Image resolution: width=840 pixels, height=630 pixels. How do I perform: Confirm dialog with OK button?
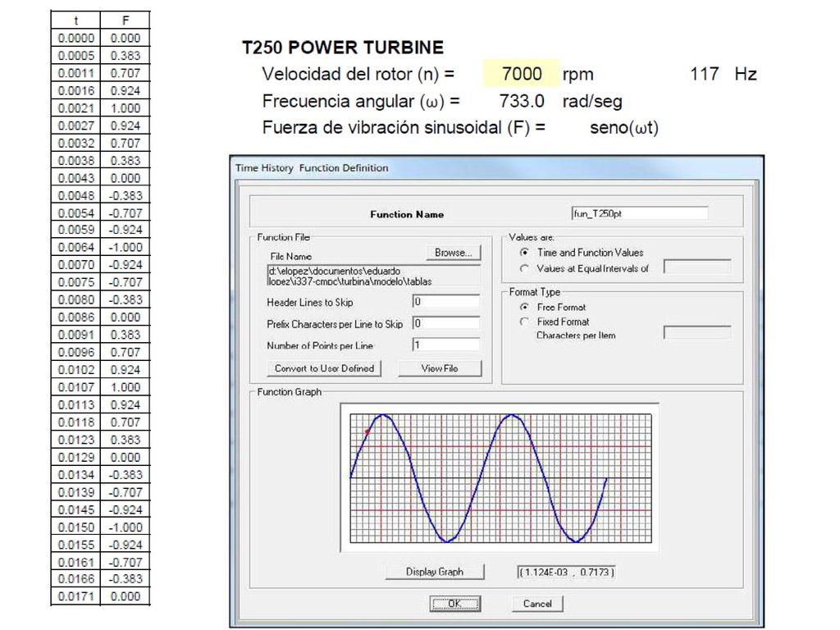pos(454,604)
